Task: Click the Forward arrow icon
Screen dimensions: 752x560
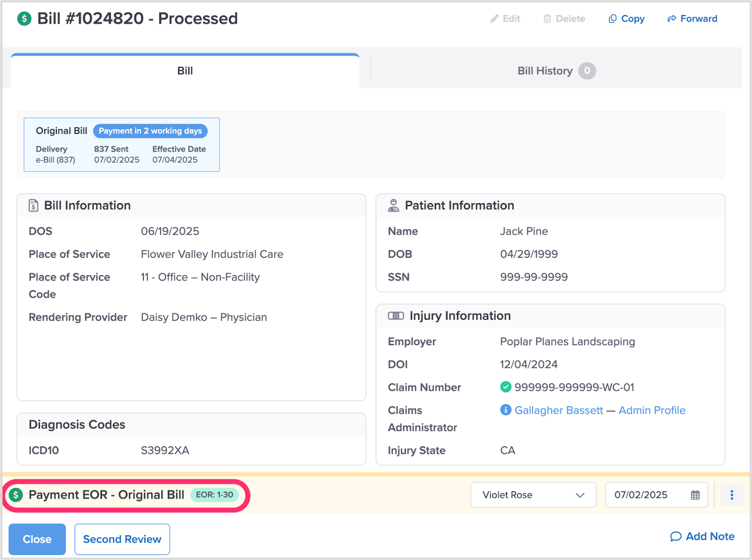Action: click(672, 19)
